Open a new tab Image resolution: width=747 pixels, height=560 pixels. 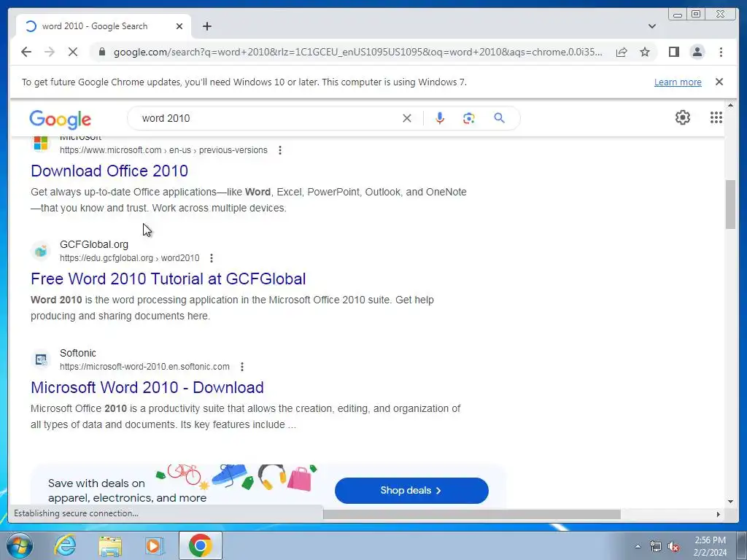(x=206, y=26)
